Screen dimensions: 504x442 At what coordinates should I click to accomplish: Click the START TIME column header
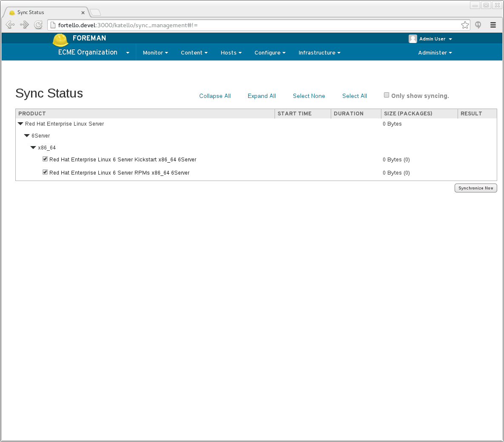295,113
